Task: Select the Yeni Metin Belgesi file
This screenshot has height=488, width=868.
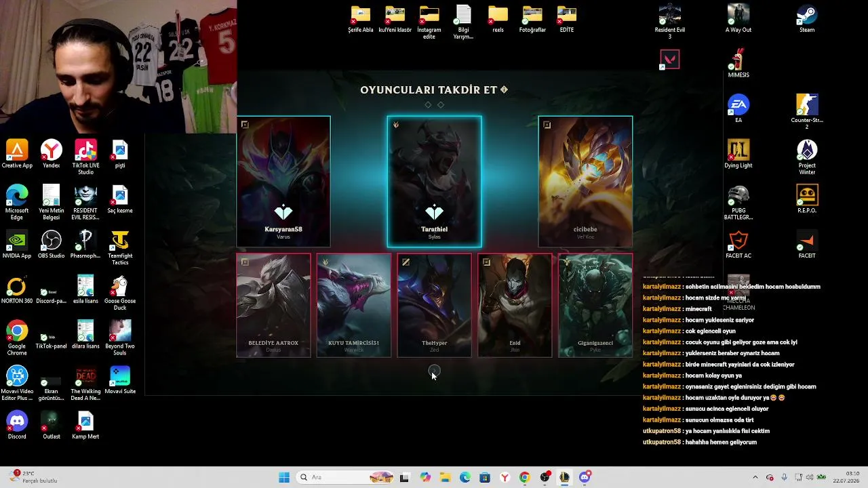Action: (x=52, y=203)
